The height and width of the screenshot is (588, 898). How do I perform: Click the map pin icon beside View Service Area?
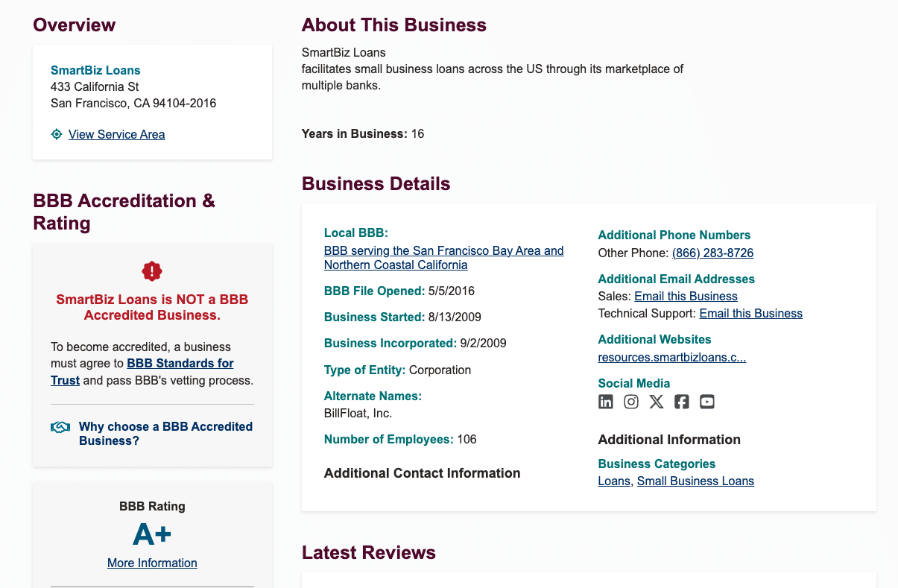pyautogui.click(x=56, y=134)
